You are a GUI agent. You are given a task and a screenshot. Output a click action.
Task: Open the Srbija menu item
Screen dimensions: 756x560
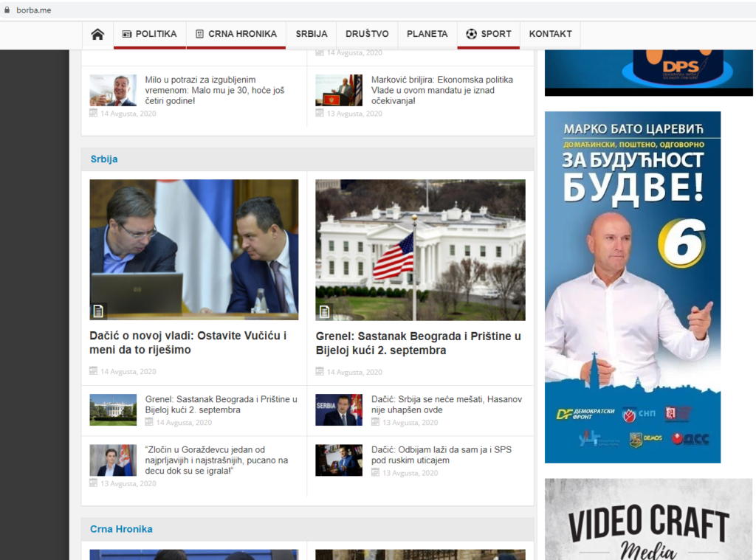312,34
